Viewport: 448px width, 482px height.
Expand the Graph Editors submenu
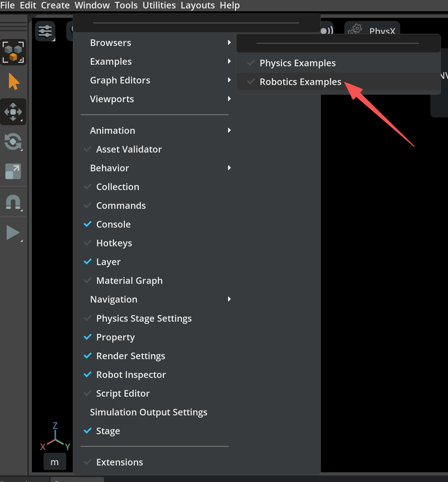tap(155, 80)
